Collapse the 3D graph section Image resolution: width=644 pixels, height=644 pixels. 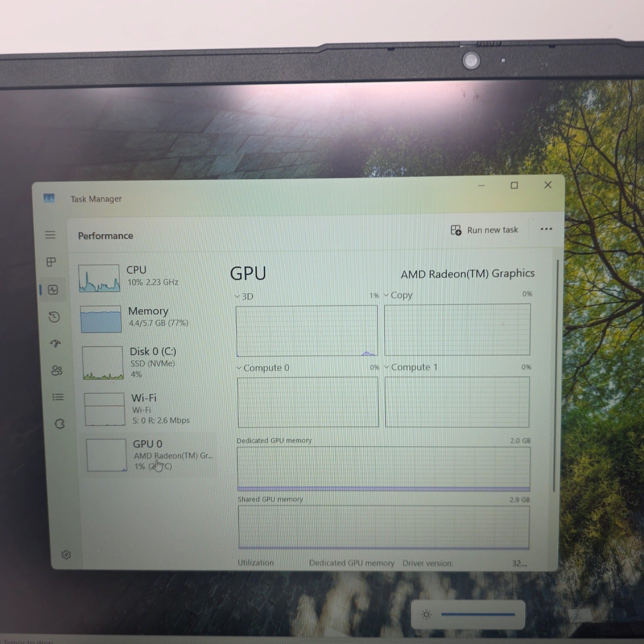pos(237,295)
